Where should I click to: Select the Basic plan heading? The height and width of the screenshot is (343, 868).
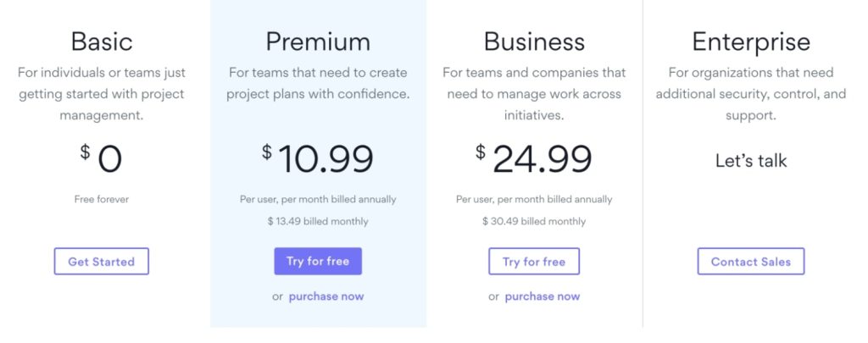click(x=102, y=41)
